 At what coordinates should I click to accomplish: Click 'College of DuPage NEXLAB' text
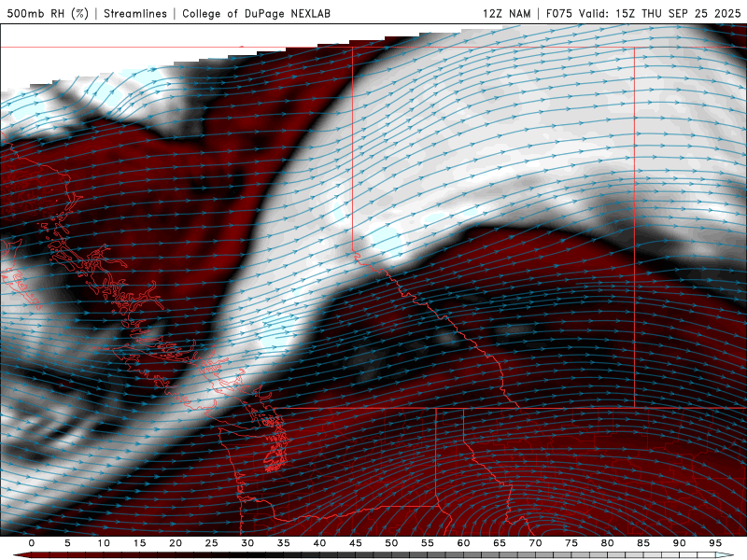(x=256, y=13)
